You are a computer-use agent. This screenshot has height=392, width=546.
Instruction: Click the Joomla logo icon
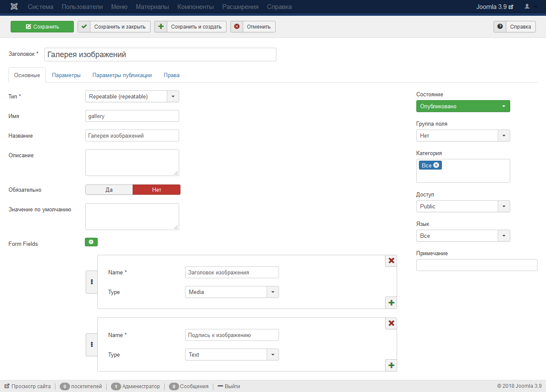[14, 7]
